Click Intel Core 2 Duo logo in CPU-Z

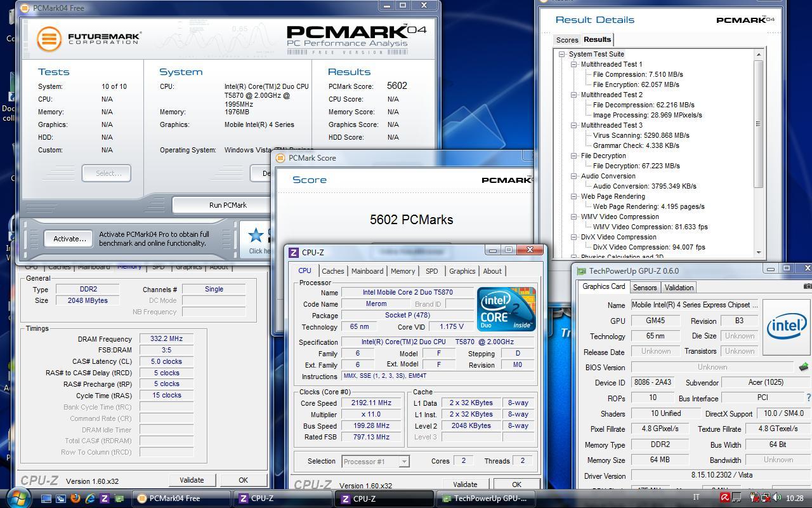coord(506,309)
